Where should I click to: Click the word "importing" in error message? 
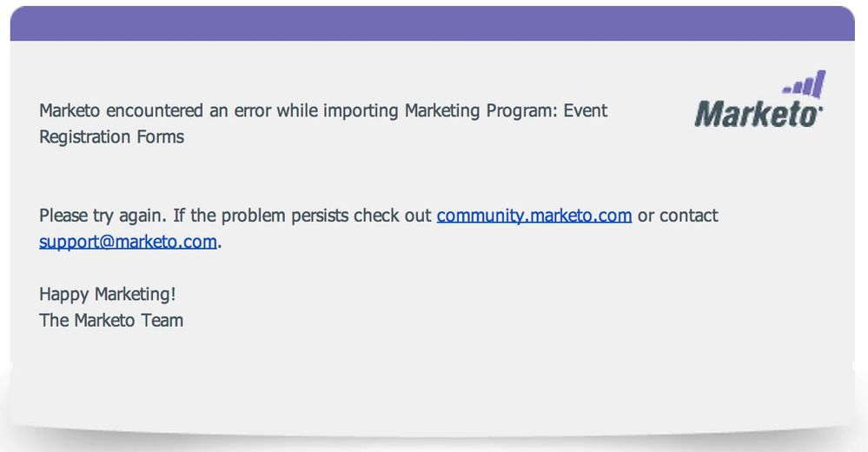pyautogui.click(x=361, y=110)
